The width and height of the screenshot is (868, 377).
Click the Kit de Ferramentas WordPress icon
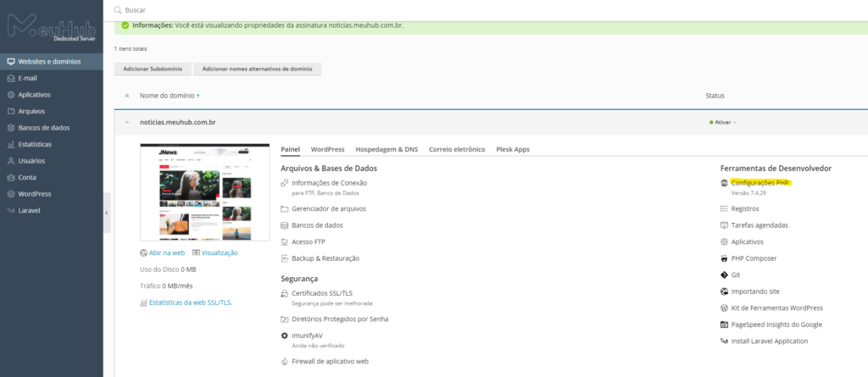(724, 308)
